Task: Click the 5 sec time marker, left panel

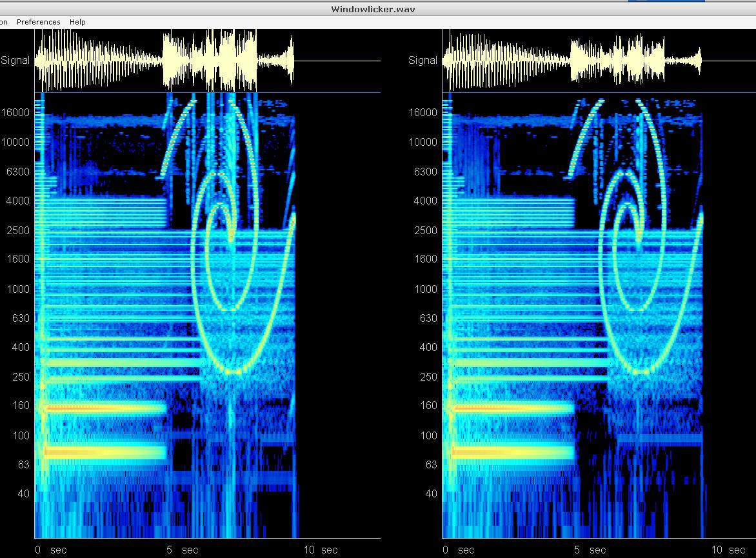Action: [x=183, y=550]
